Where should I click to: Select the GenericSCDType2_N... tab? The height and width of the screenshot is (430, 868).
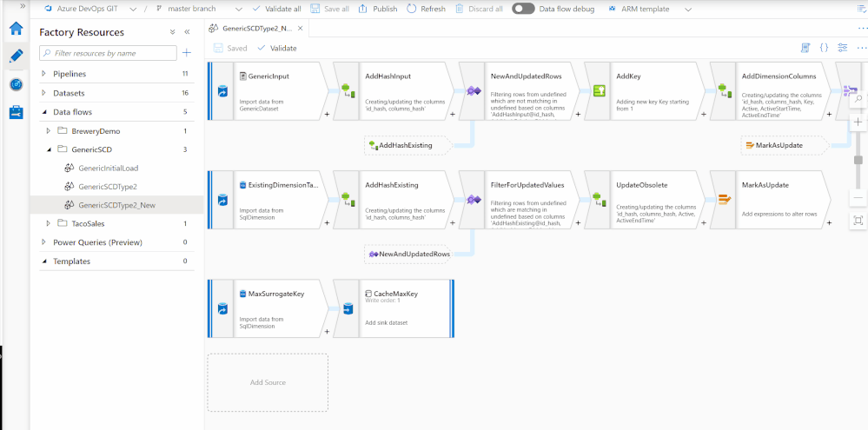coord(257,28)
